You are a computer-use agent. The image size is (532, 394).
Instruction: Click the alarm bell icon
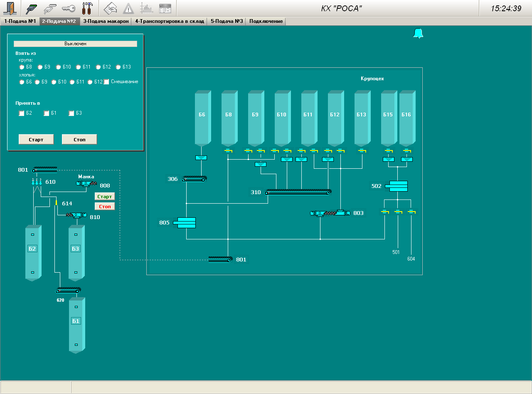pyautogui.click(x=418, y=34)
